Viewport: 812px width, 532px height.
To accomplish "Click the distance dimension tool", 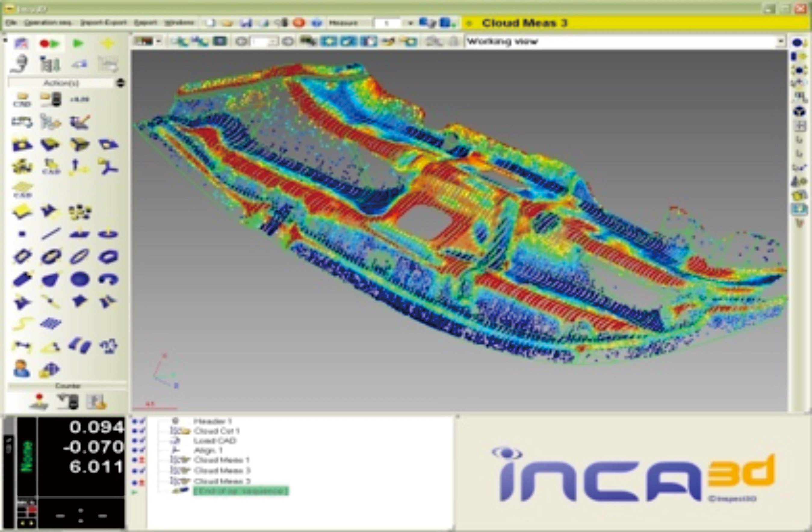I will pyautogui.click(x=22, y=346).
